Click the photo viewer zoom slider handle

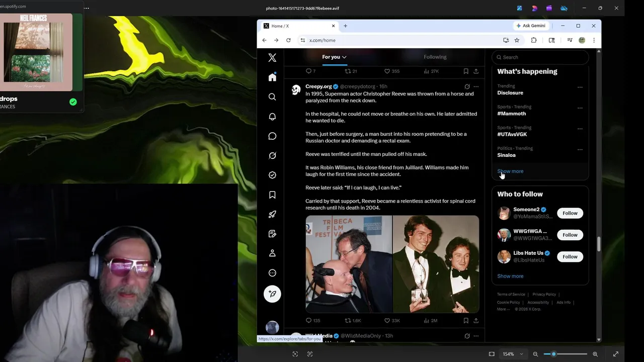pos(553,354)
